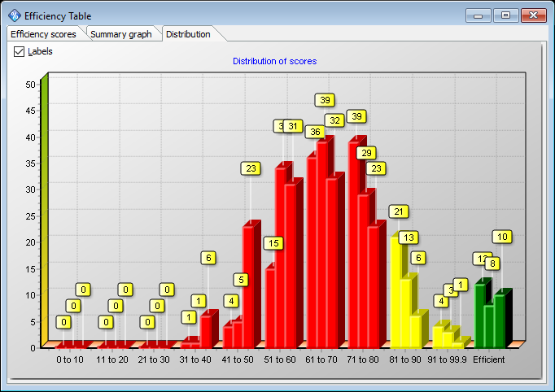Image resolution: width=555 pixels, height=392 pixels.
Task: Click the '91 to 99.9' x-axis label
Action: [x=447, y=359]
